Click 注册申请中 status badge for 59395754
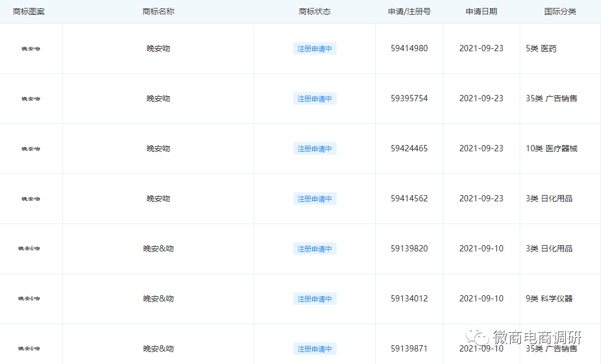 tap(314, 98)
